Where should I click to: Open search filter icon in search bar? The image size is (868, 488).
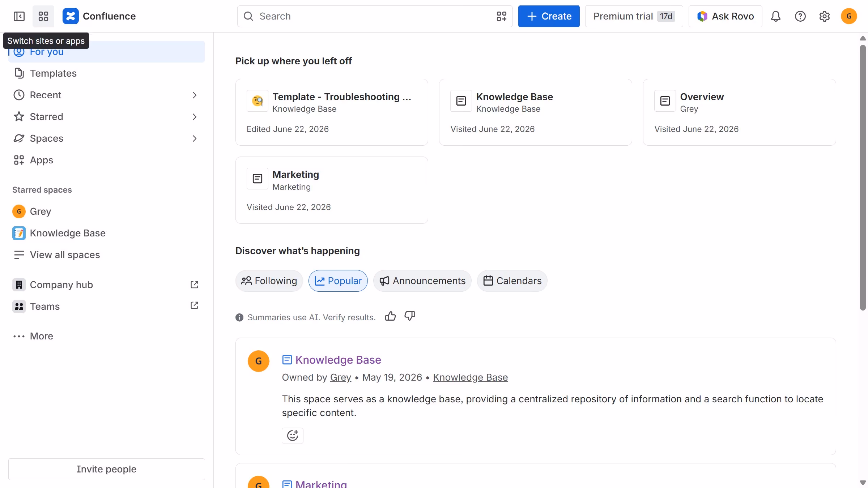[x=501, y=16]
